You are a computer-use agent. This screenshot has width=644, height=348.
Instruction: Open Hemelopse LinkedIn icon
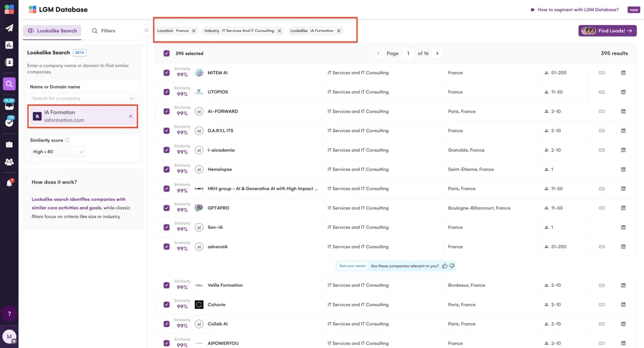pyautogui.click(x=623, y=169)
